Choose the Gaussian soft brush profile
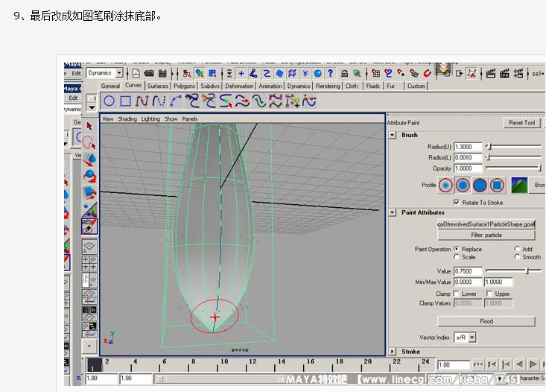 [446, 185]
